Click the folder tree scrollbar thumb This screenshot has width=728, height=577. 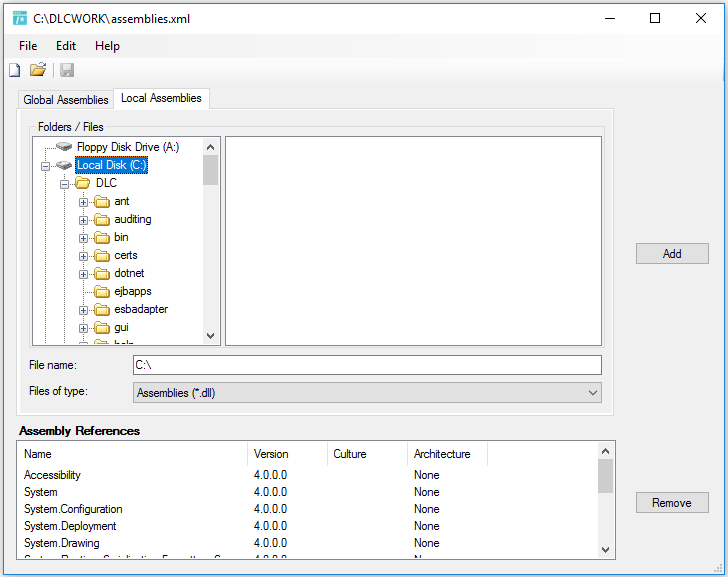click(210, 170)
